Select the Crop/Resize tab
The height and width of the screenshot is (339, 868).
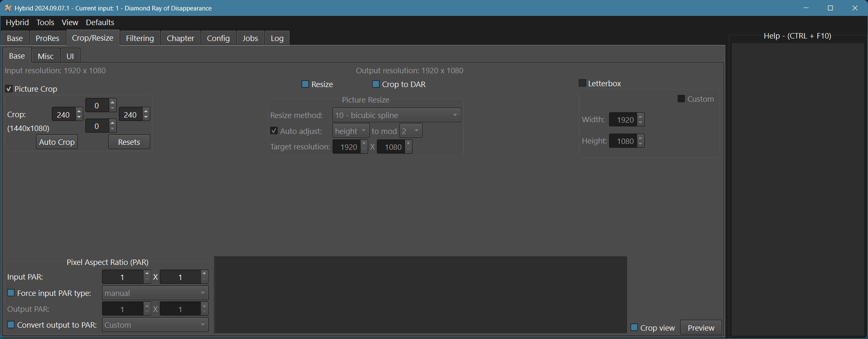(x=92, y=38)
